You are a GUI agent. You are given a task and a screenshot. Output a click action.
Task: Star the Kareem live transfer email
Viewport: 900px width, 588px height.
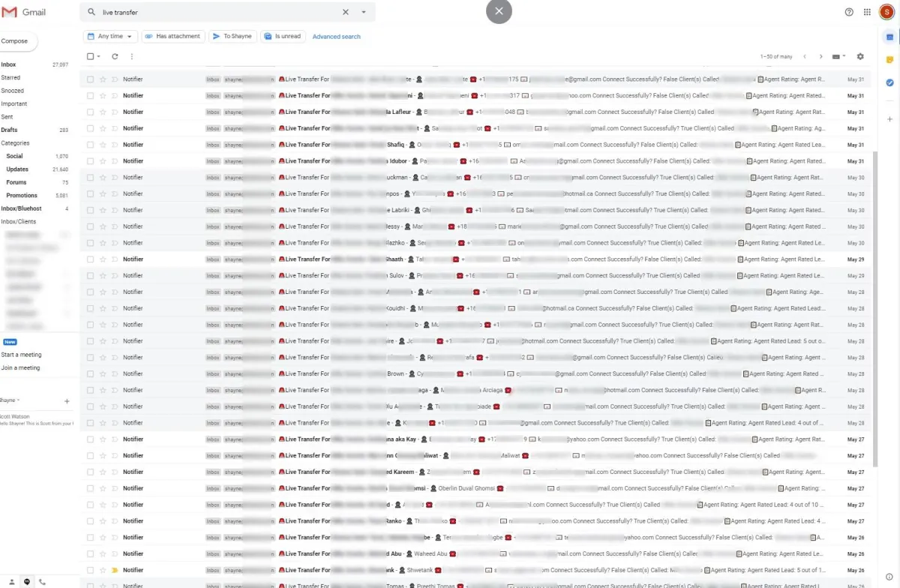(x=103, y=472)
